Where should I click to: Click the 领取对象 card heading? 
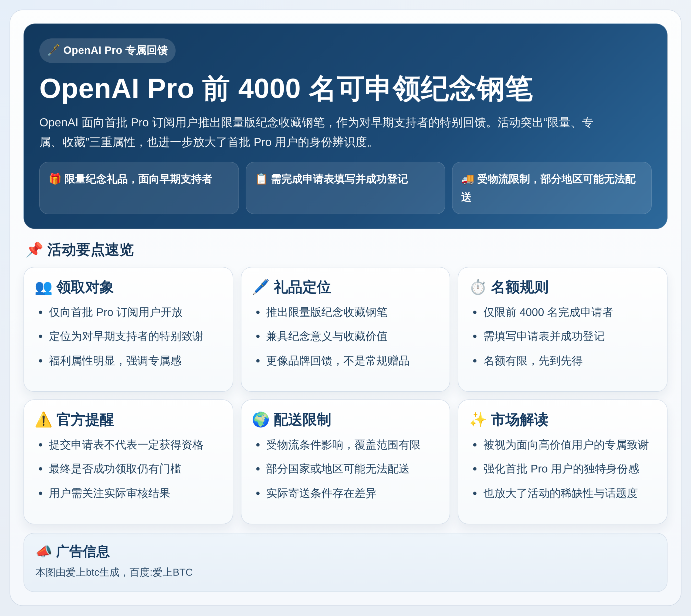click(x=85, y=287)
